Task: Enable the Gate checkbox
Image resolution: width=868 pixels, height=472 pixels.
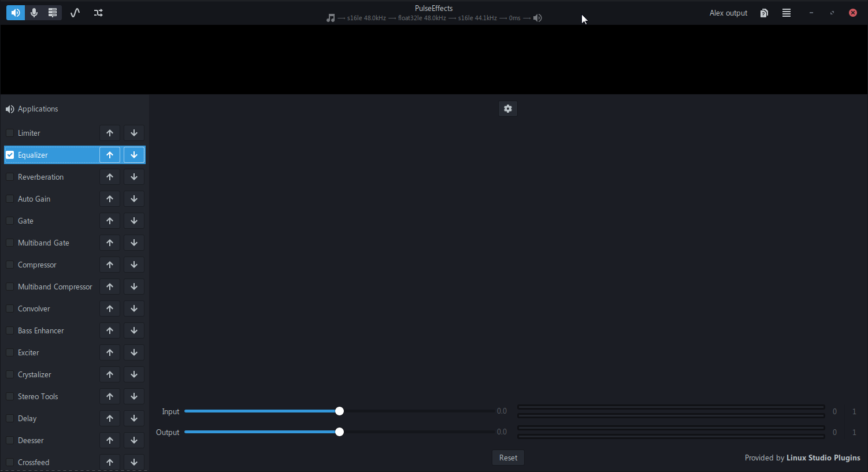Action: [10, 221]
